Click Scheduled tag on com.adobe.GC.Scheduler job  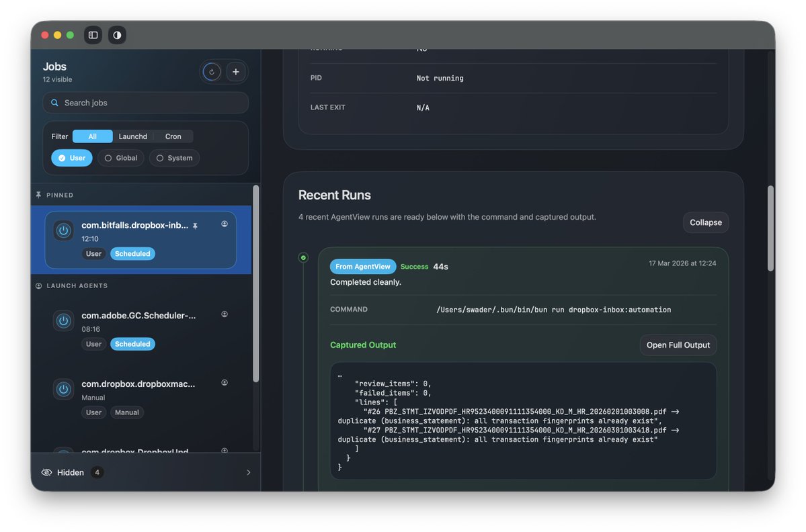pyautogui.click(x=132, y=344)
